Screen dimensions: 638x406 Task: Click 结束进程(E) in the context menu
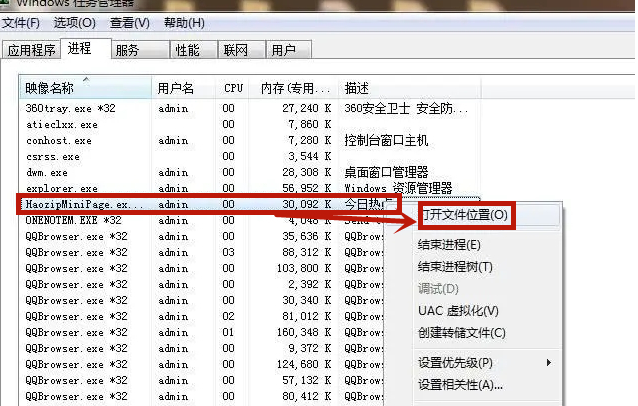point(449,245)
